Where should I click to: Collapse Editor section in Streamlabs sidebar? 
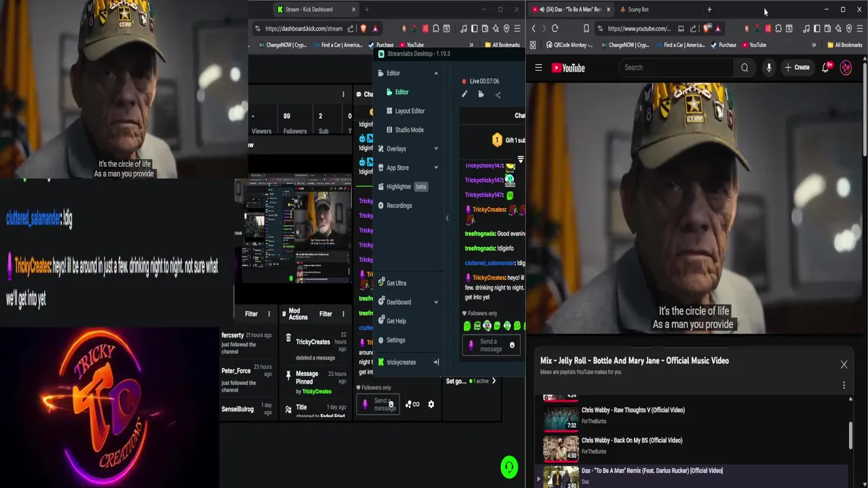436,73
